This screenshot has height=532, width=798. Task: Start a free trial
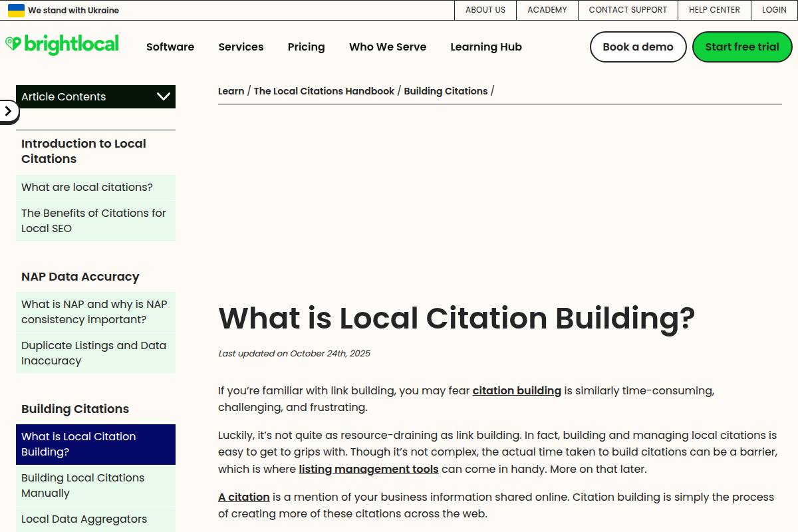pyautogui.click(x=742, y=47)
